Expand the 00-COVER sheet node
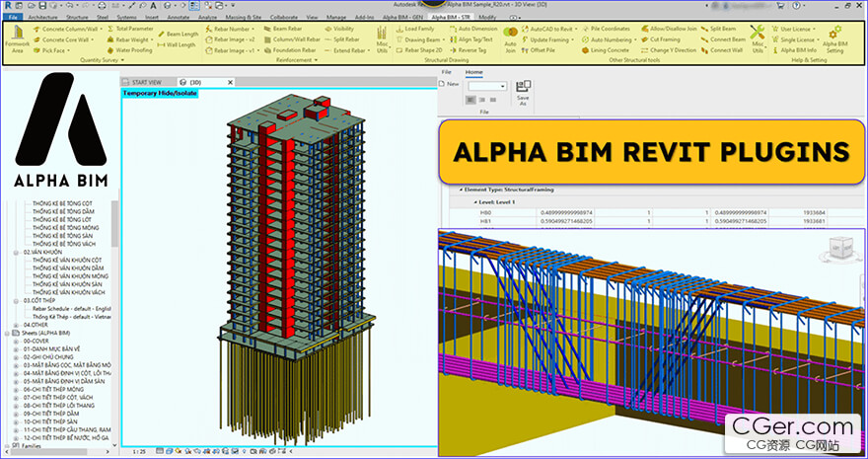Image resolution: width=868 pixels, height=459 pixels. pyautogui.click(x=17, y=342)
